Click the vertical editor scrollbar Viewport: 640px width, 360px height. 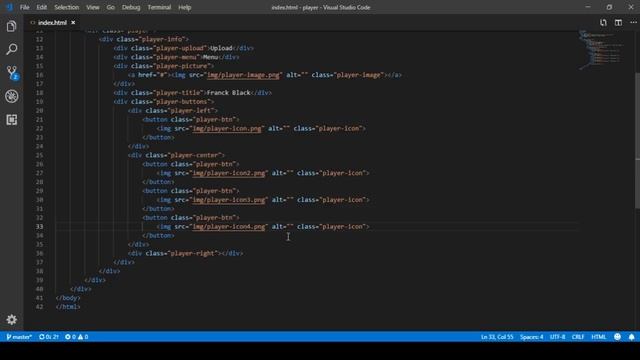[x=637, y=140]
